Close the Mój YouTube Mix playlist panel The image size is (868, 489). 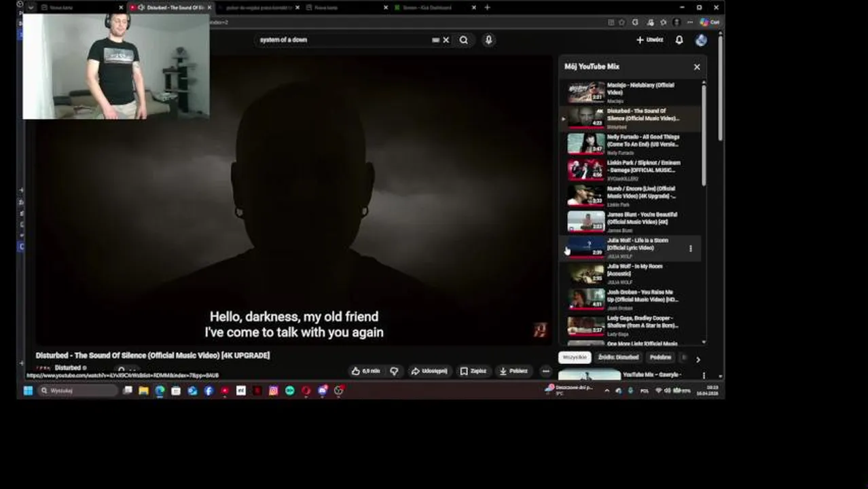[697, 67]
